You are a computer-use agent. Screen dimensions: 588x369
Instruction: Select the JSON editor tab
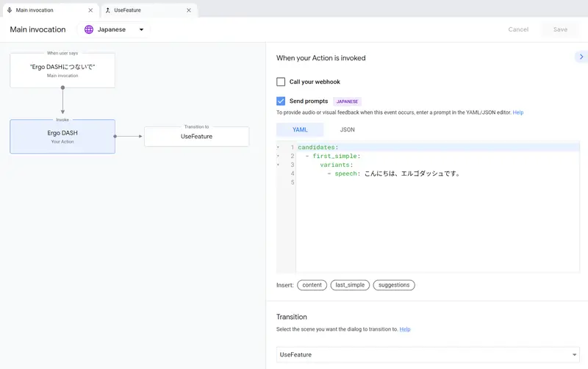pyautogui.click(x=347, y=130)
